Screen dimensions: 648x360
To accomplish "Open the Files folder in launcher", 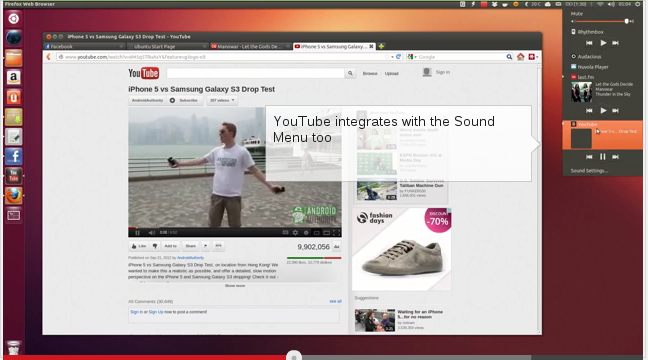I will 13,58.
